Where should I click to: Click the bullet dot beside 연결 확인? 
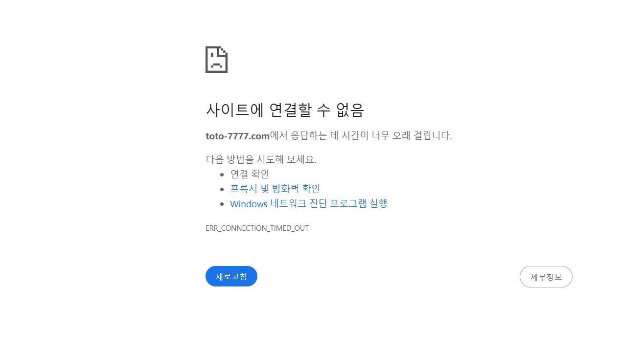pyautogui.click(x=222, y=175)
